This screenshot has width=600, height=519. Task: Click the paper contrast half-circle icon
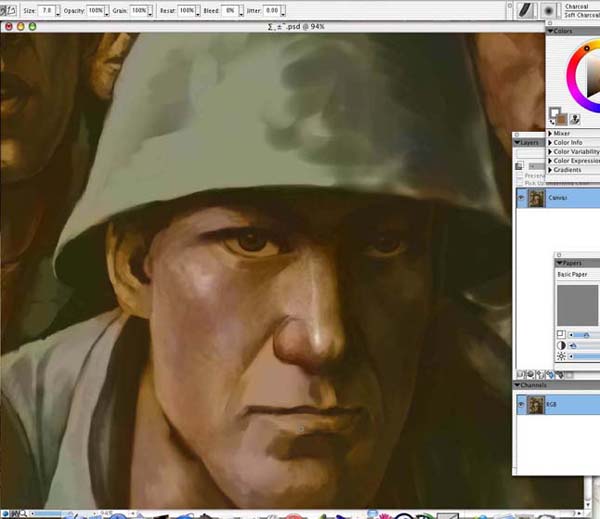point(561,345)
